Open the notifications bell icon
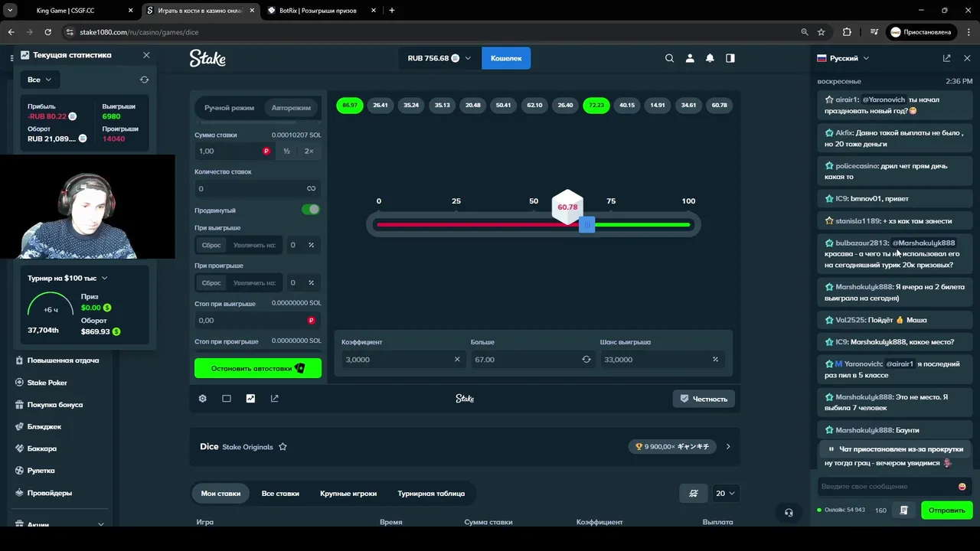This screenshot has width=980, height=551. click(710, 58)
